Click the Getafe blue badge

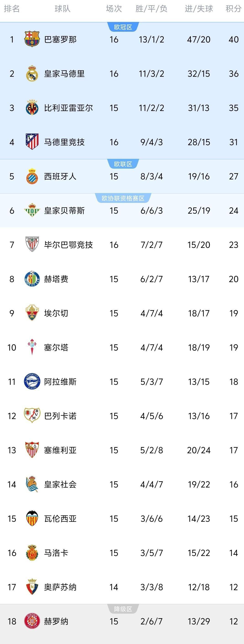[32, 279]
